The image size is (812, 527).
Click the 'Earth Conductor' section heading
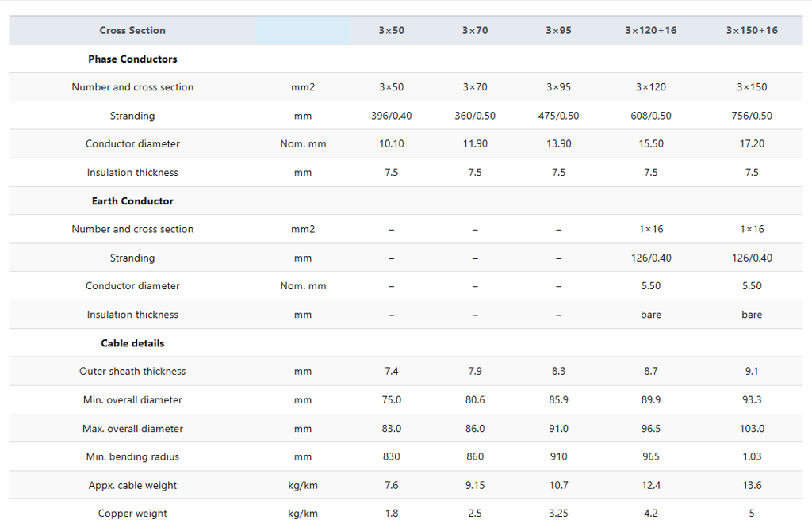point(132,200)
